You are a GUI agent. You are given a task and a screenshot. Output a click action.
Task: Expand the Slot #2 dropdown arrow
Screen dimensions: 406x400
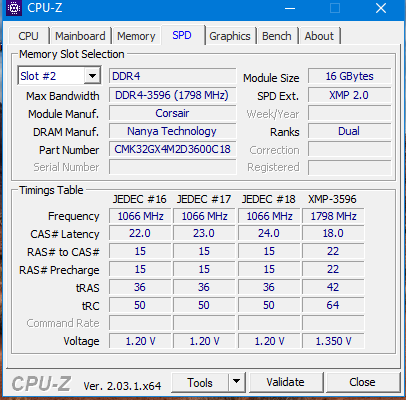click(92, 76)
